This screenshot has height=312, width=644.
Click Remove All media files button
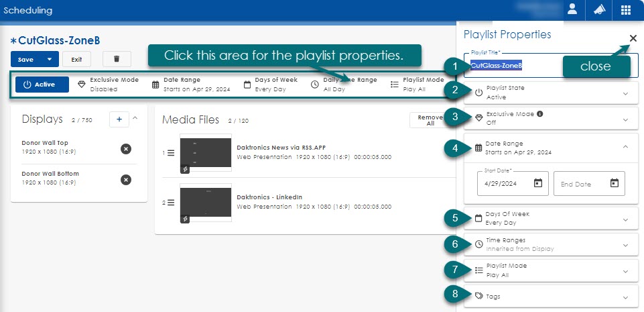(x=429, y=120)
